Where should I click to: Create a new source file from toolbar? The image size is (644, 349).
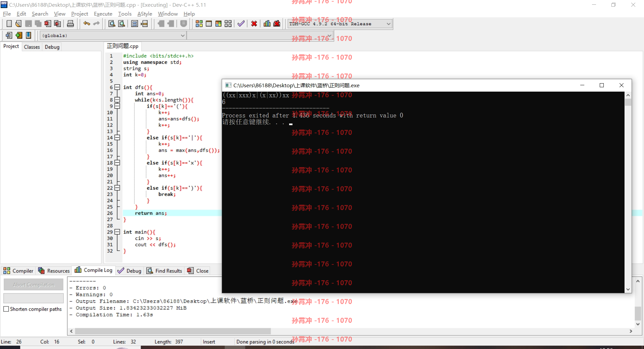(x=9, y=23)
